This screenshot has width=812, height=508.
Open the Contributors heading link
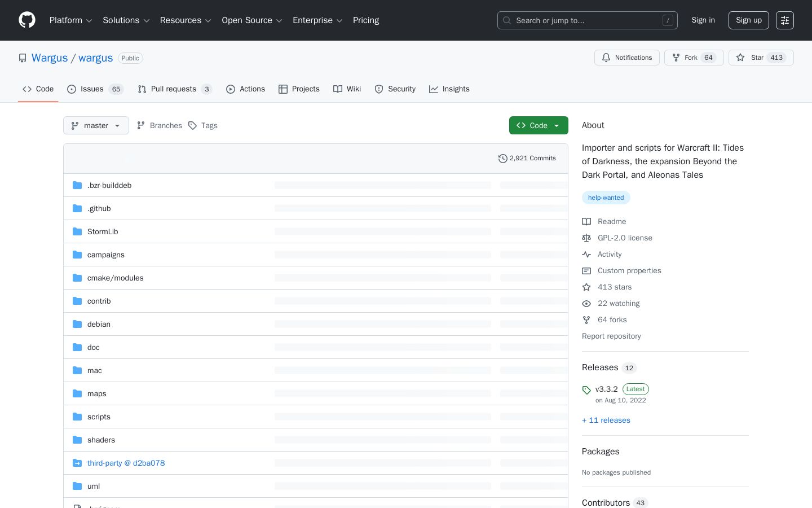click(615, 503)
